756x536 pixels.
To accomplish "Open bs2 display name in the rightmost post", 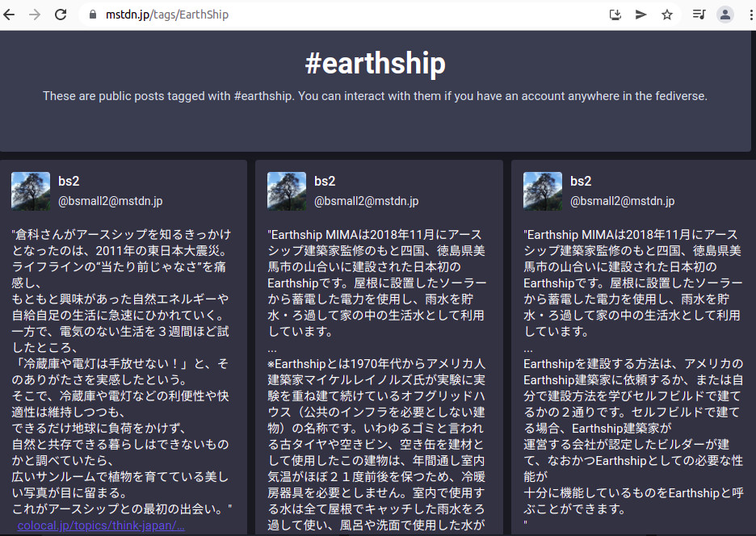I will tap(581, 182).
